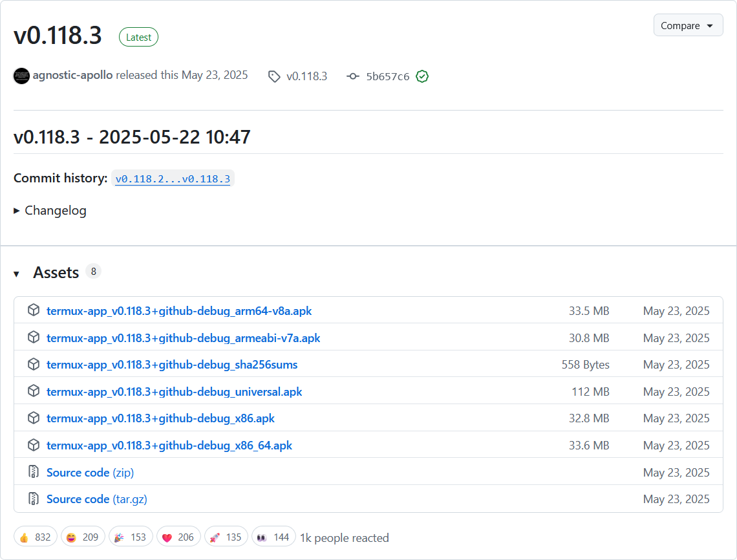Screen dimensions: 737x560
Task: Click agnostic-apollo avatar image
Action: (x=21, y=76)
